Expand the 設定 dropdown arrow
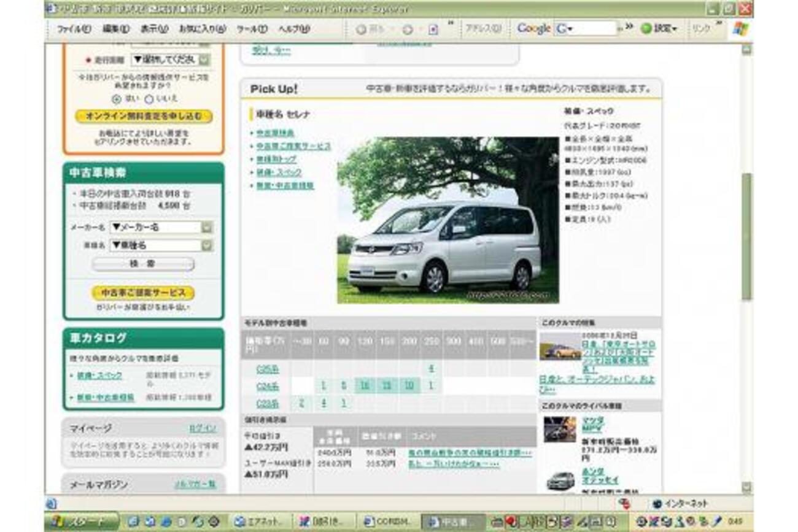798x532 pixels. pos(675,29)
